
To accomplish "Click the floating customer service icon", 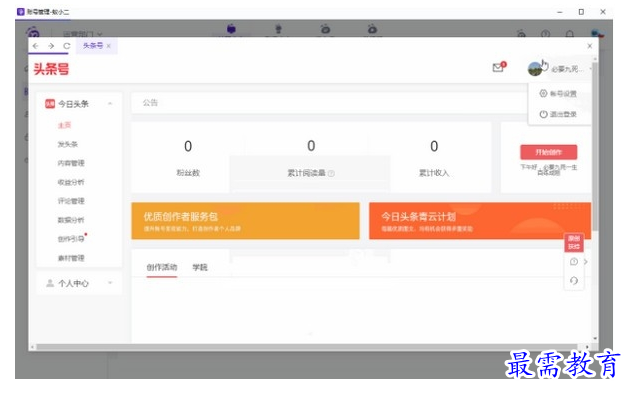I will click(574, 280).
